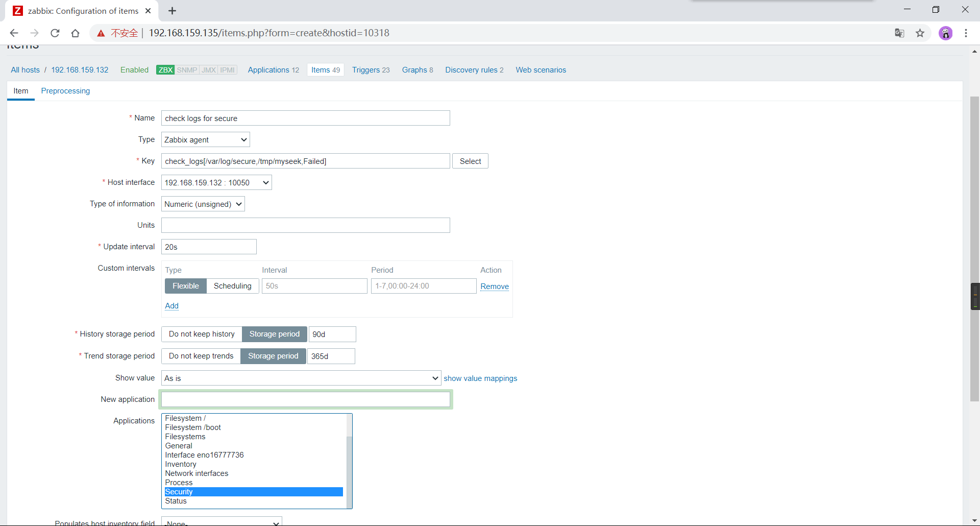
Task: Click the JMX availability badge
Action: pyautogui.click(x=209, y=70)
